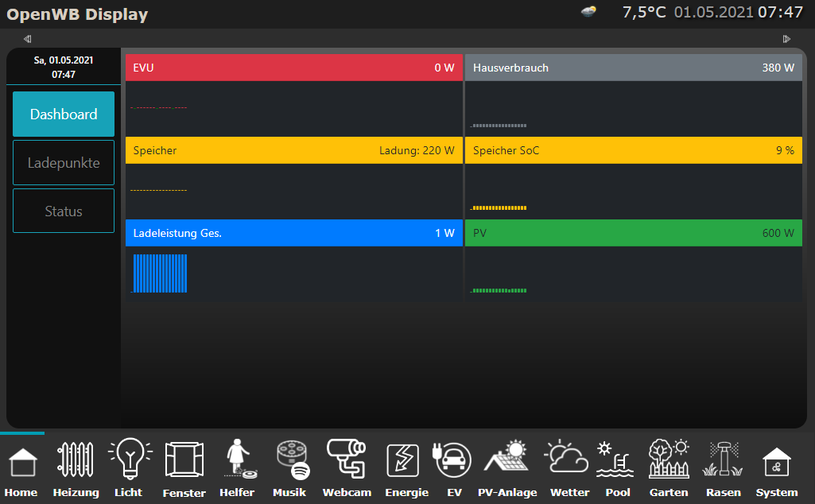Click the Home navigation icon

(x=21, y=461)
